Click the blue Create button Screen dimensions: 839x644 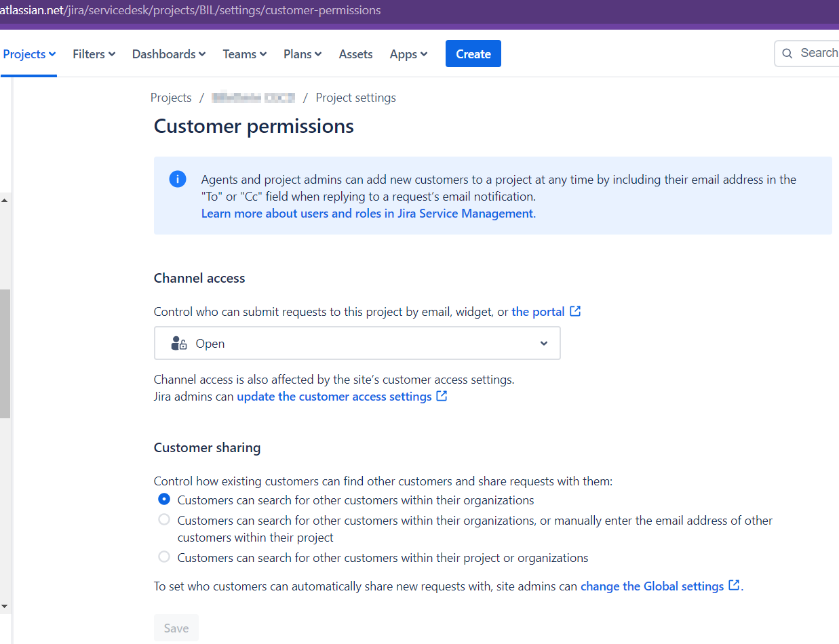point(473,54)
